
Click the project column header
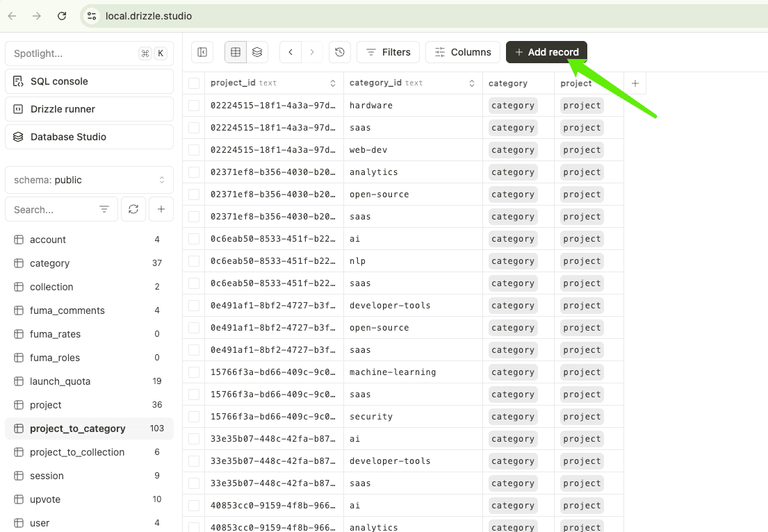[x=589, y=83]
